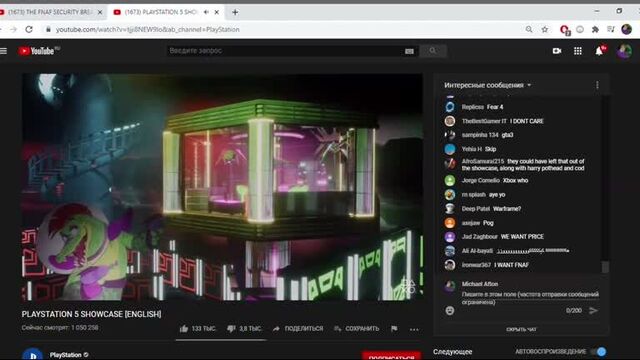Select the 'WE WANT PRICE' chat message
This screenshot has height=360, width=640.
click(x=522, y=237)
